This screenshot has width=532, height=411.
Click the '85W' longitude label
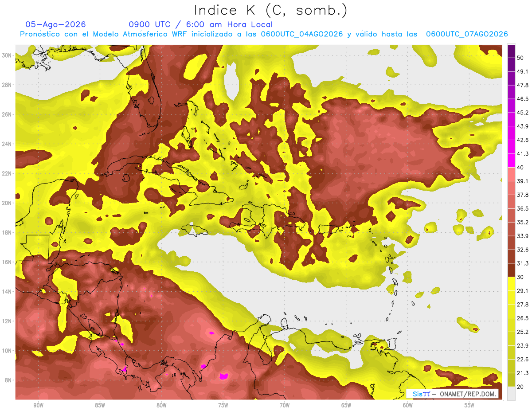100,405
